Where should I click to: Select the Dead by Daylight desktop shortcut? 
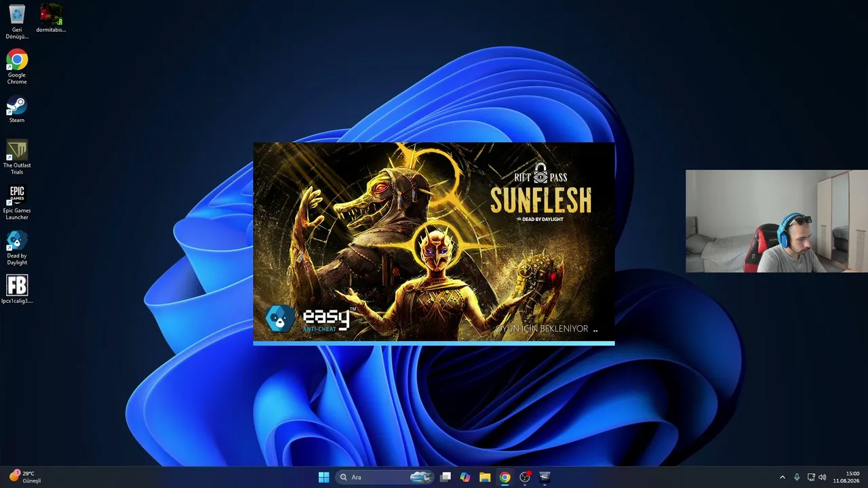click(17, 248)
